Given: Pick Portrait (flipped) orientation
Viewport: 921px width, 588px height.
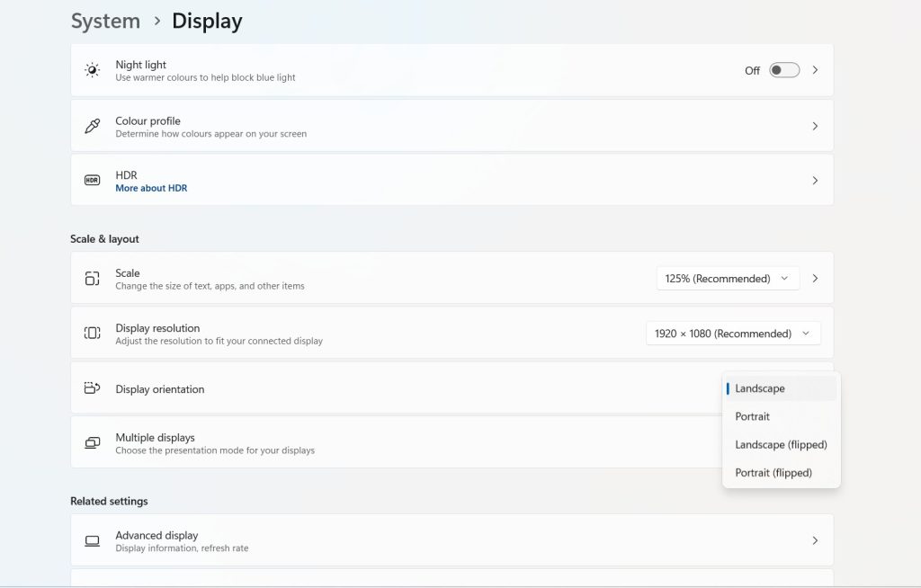Looking at the screenshot, I should click(x=773, y=473).
